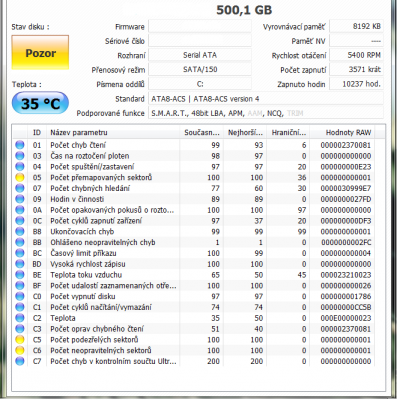Click the Standard field ATA8-ACS
The image size is (397, 400).
(x=266, y=99)
